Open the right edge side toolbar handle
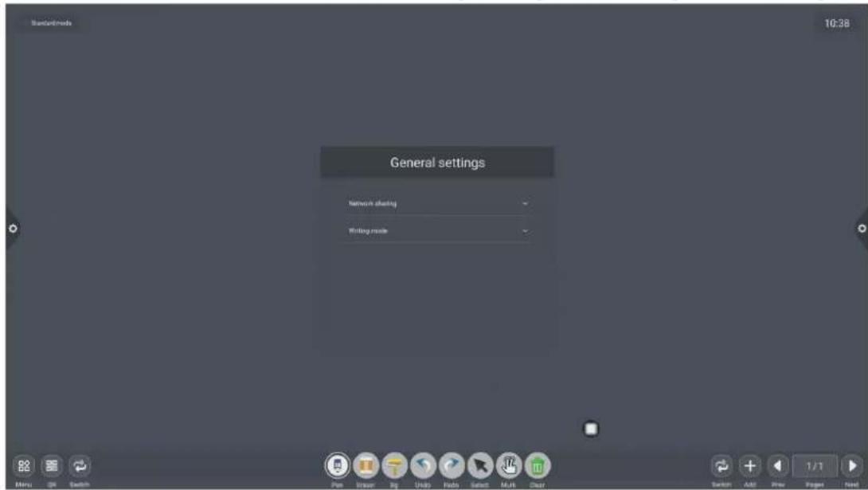 [861, 228]
